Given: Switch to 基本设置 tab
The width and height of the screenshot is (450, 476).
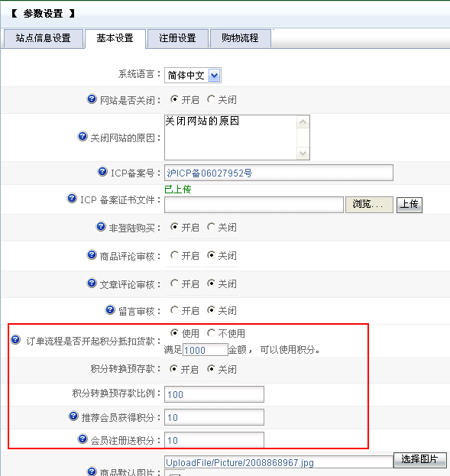Looking at the screenshot, I should [115, 38].
